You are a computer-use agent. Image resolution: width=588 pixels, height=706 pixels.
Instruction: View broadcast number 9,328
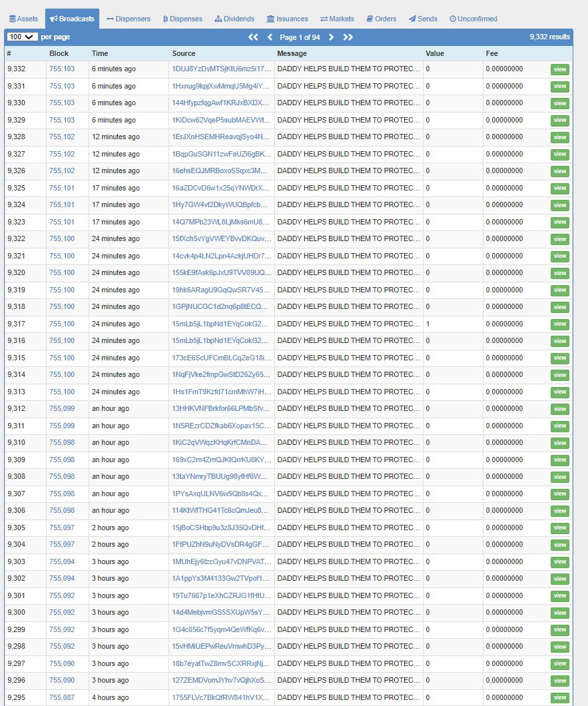point(559,137)
